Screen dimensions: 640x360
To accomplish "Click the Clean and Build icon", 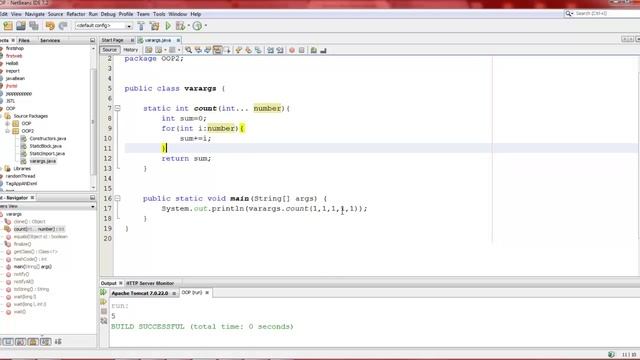I will (154, 26).
